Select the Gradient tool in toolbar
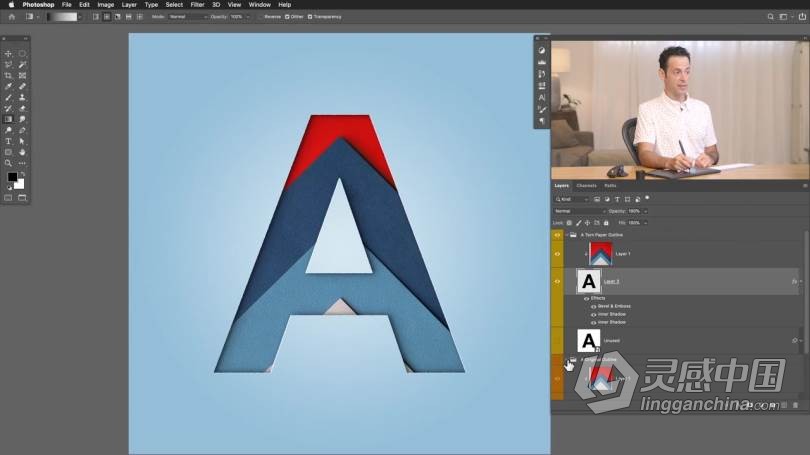810x455 pixels. pyautogui.click(x=8, y=119)
